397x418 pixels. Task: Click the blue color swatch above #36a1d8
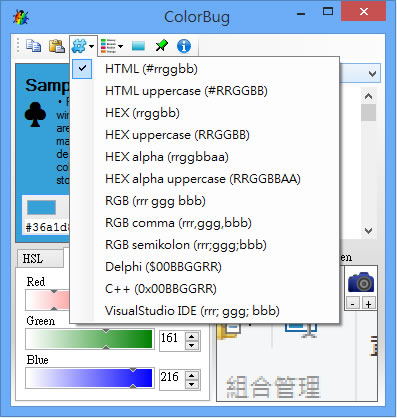[41, 207]
